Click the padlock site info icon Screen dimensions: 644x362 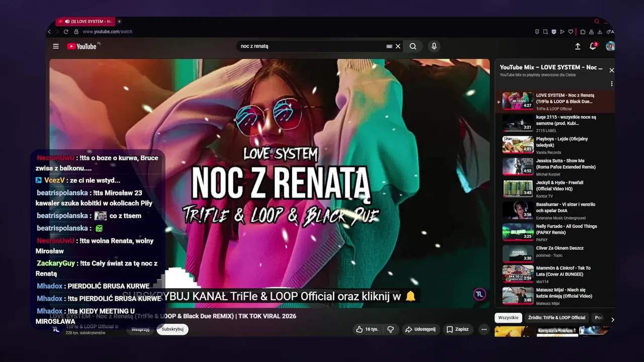(x=76, y=32)
